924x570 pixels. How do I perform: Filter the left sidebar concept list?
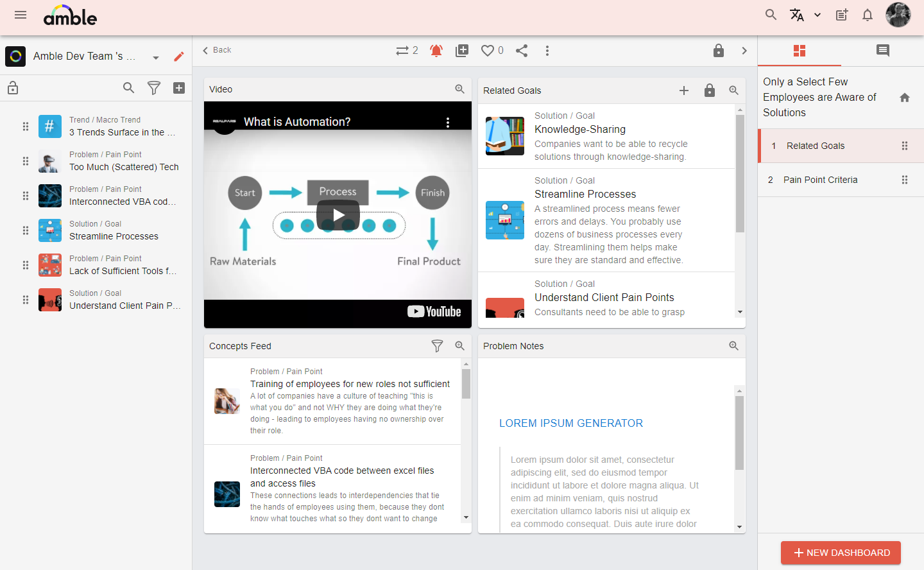point(154,88)
